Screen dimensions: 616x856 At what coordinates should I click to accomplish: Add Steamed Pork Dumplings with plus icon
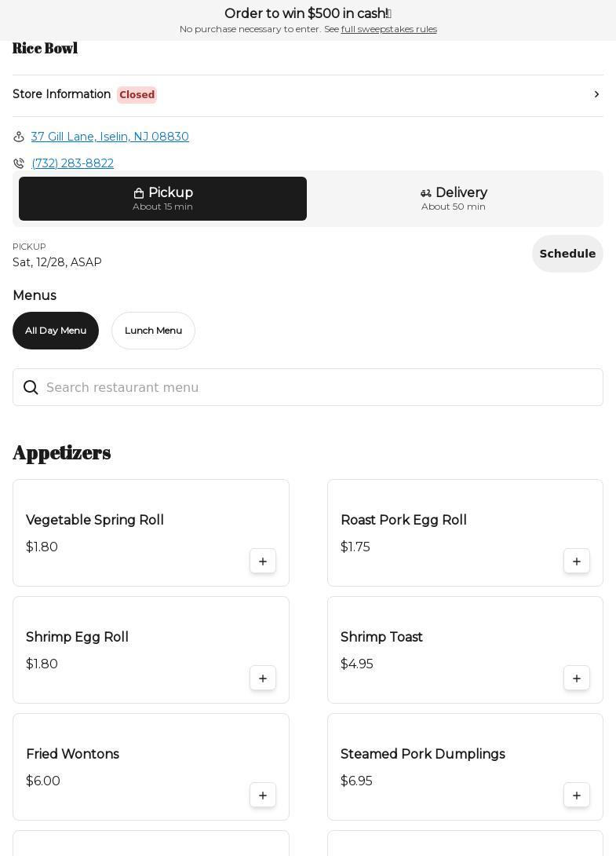(577, 796)
